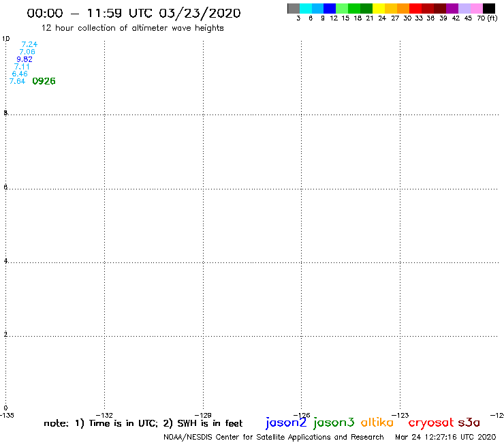Click wave height value 7.11
This screenshot has height=443, width=504.
22,67
